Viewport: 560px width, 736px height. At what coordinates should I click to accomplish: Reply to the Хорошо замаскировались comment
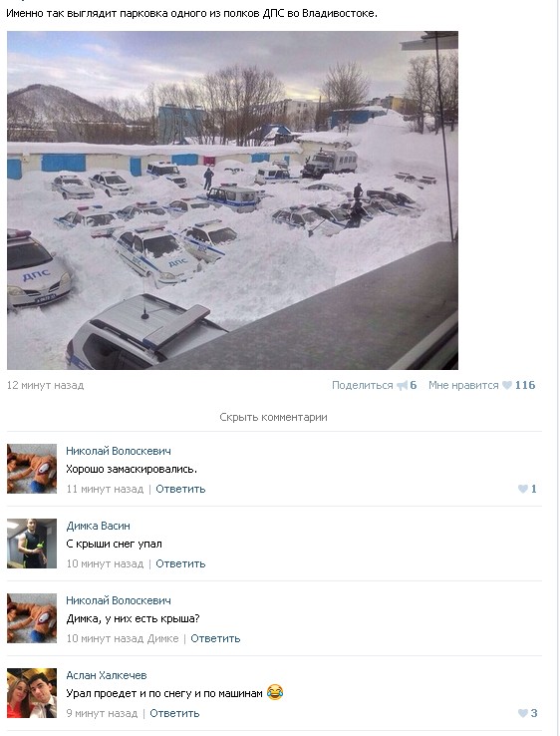(x=180, y=489)
